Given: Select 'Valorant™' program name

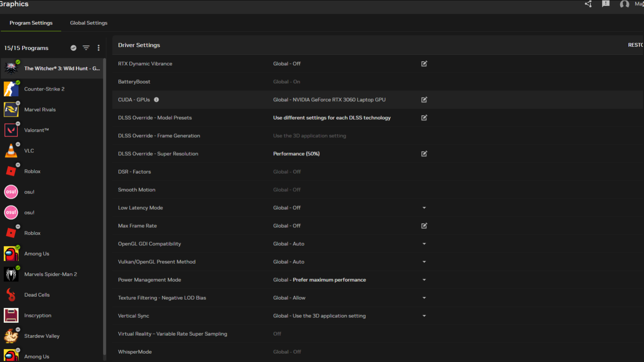Looking at the screenshot, I should point(37,130).
